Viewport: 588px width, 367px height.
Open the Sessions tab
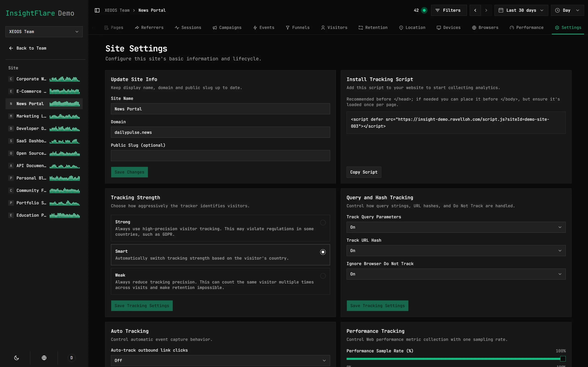pyautogui.click(x=188, y=28)
